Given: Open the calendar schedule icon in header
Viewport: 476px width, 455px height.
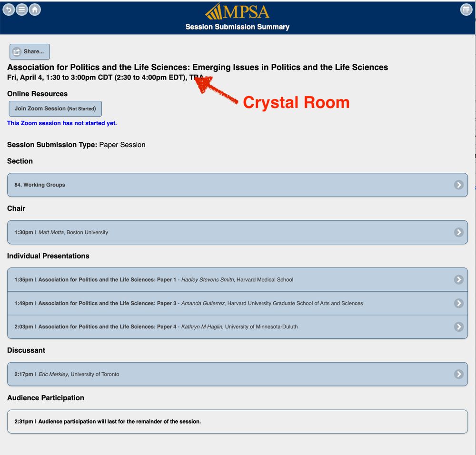Looking at the screenshot, I should coord(466,10).
